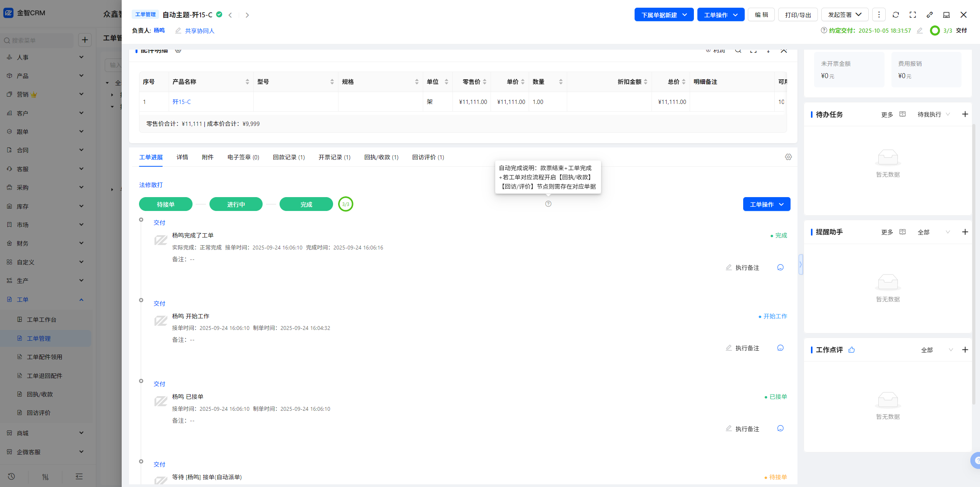The image size is (980, 487).
Task: Add a new 待办任务 with plus icon
Action: tap(965, 114)
